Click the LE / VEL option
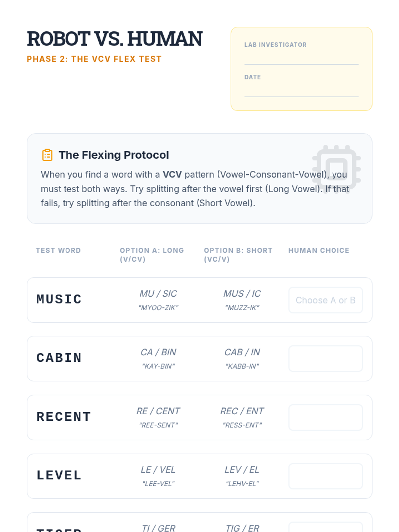399x532 pixels. pyautogui.click(x=158, y=470)
